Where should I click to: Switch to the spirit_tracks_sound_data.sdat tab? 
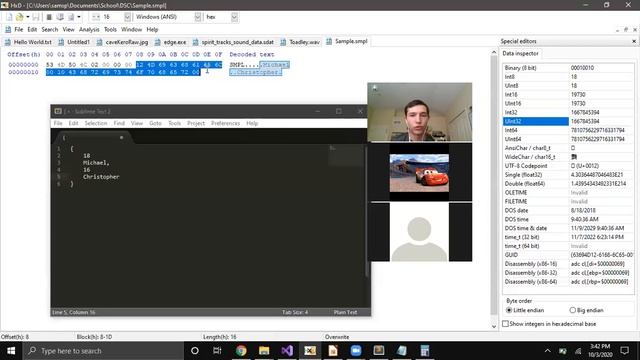tap(233, 42)
